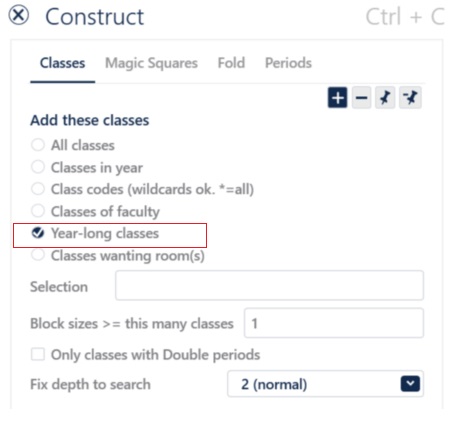
Task: Open the Fix depth to search dropdown
Action: (x=325, y=384)
